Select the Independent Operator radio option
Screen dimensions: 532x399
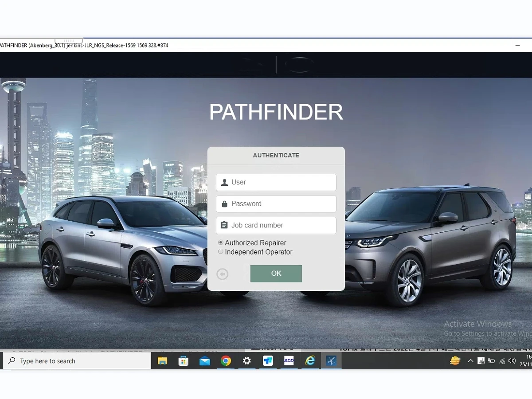tap(221, 252)
